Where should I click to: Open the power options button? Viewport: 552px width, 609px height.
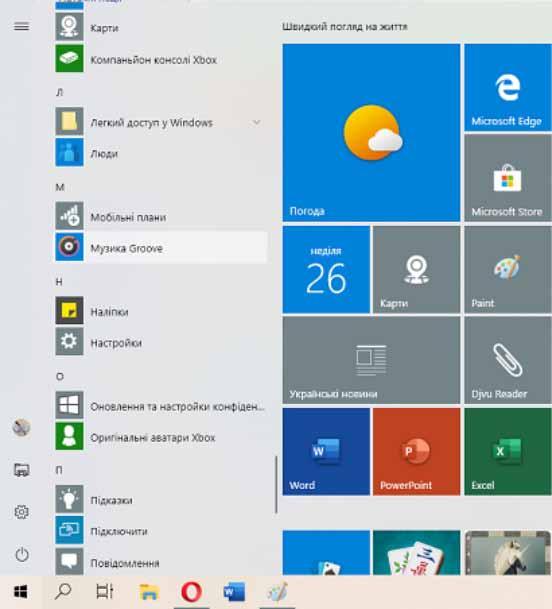pyautogui.click(x=22, y=555)
